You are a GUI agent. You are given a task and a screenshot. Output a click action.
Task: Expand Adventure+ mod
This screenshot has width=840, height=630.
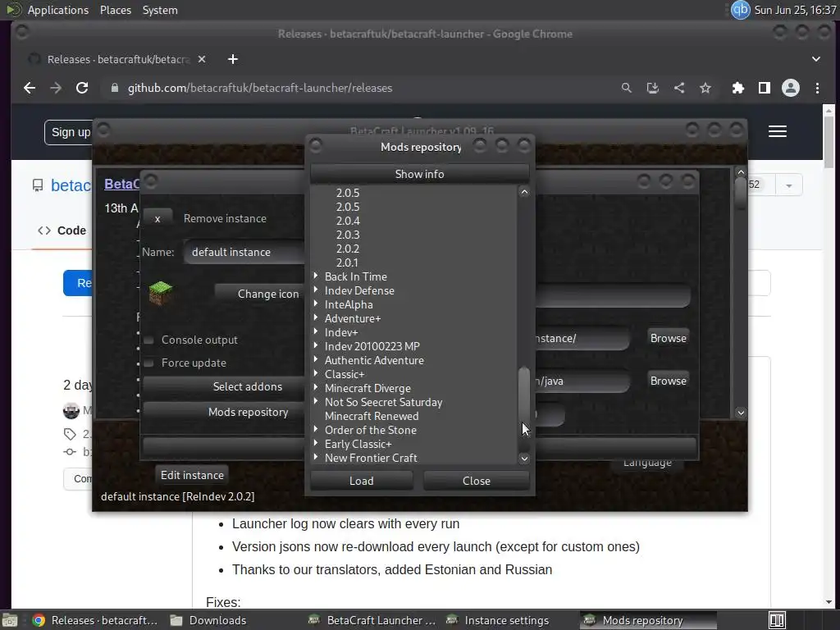pyautogui.click(x=316, y=317)
